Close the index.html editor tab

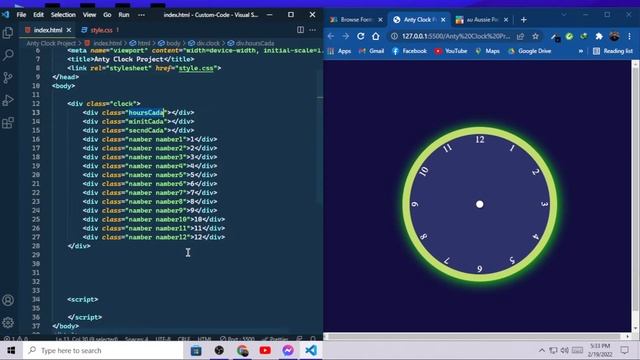[69, 30]
